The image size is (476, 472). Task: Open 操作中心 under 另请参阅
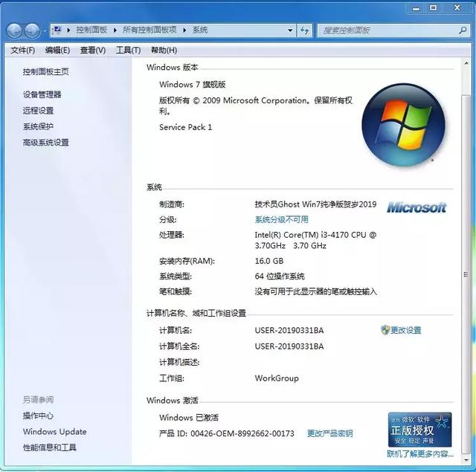(x=38, y=416)
